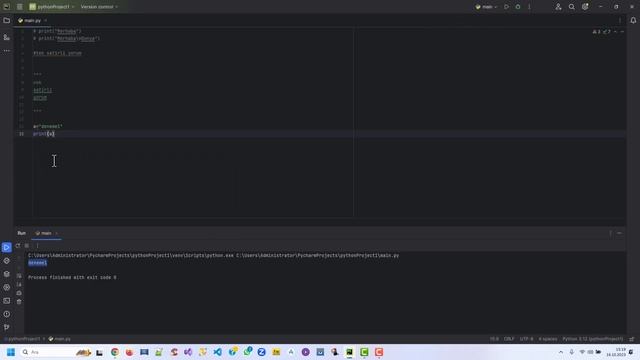The image size is (640, 360).
Task: Show hidden system tray icons chevron
Action: coord(561,352)
